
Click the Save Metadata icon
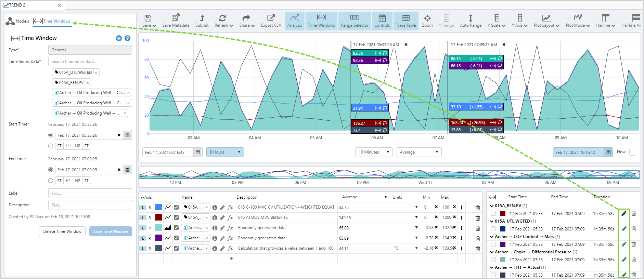pos(176,21)
